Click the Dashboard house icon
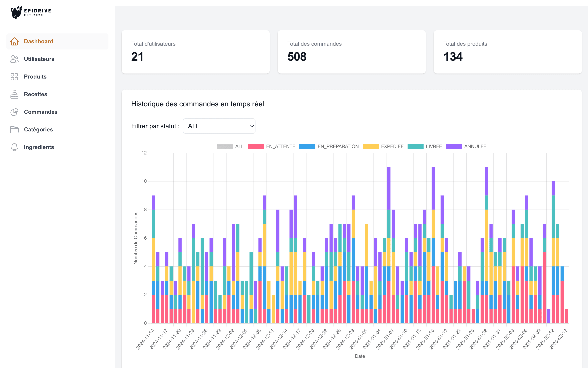 coord(14,41)
